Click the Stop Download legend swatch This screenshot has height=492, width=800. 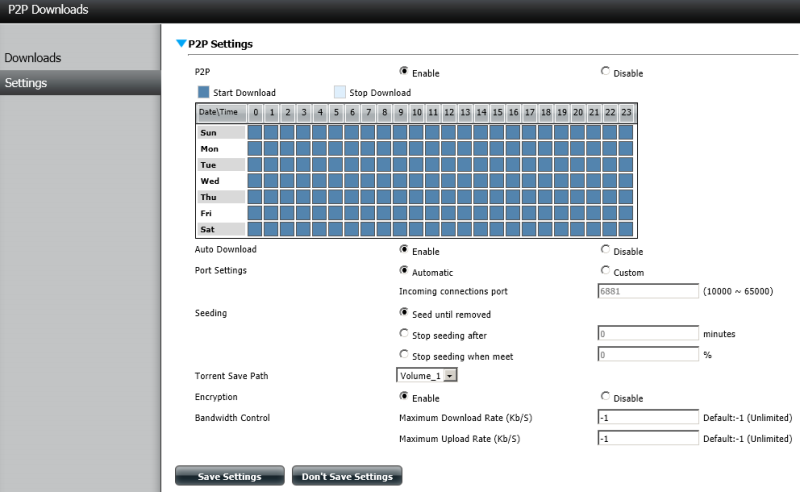(x=339, y=92)
